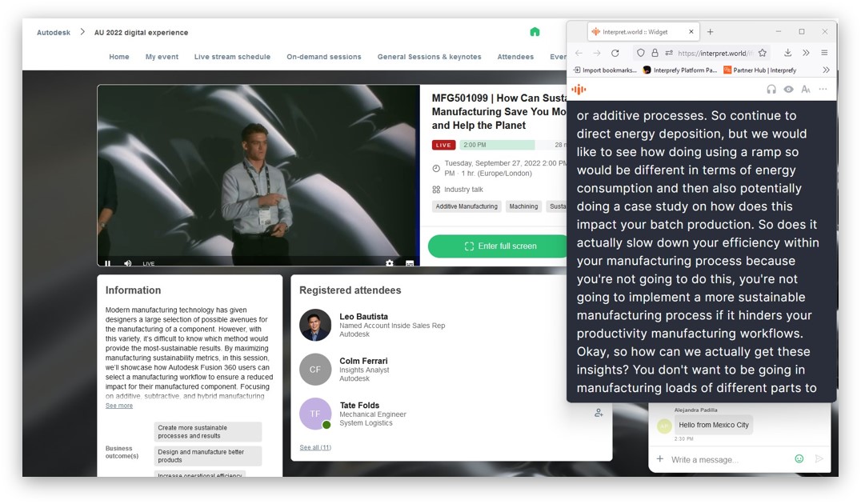The height and width of the screenshot is (504, 861).
Task: Click the headphones audio icon in widget
Action: tap(771, 90)
